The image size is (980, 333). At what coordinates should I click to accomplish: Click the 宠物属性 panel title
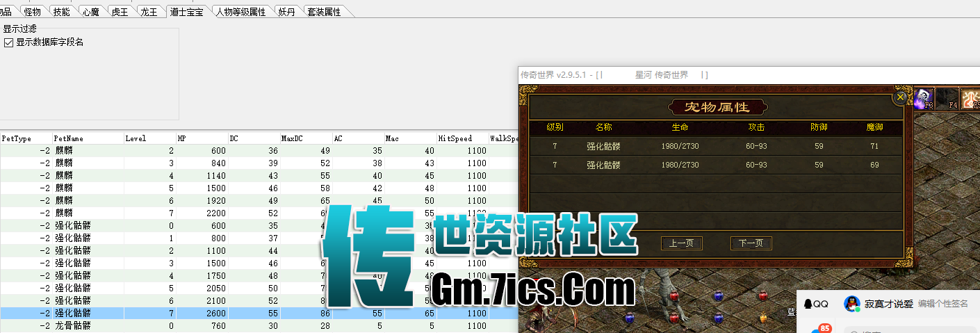(717, 107)
